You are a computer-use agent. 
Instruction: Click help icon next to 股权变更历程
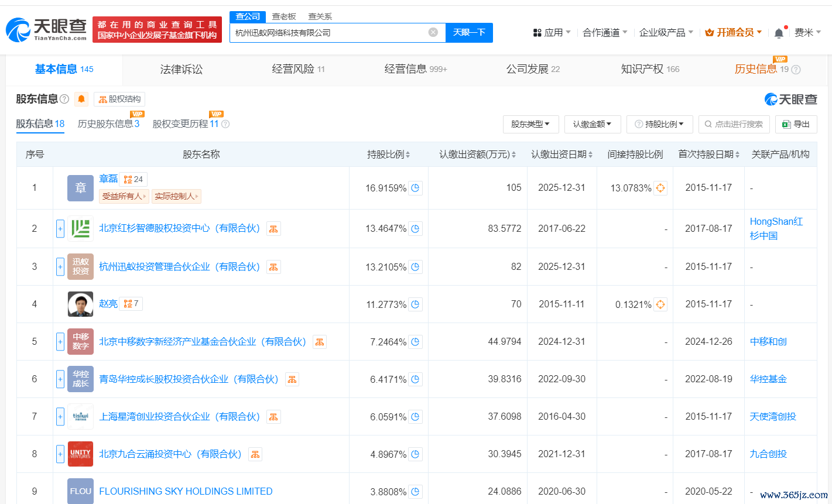(x=225, y=124)
